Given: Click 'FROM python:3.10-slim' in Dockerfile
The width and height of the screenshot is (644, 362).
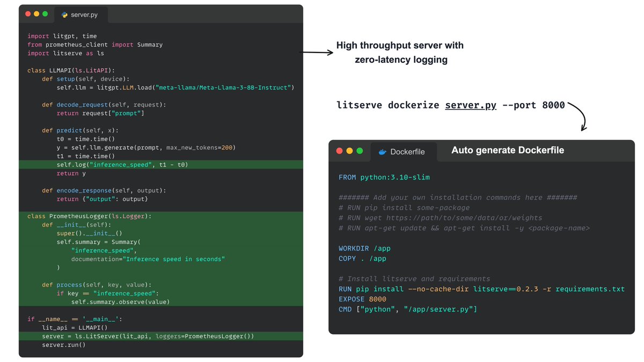Looking at the screenshot, I should 384,177.
